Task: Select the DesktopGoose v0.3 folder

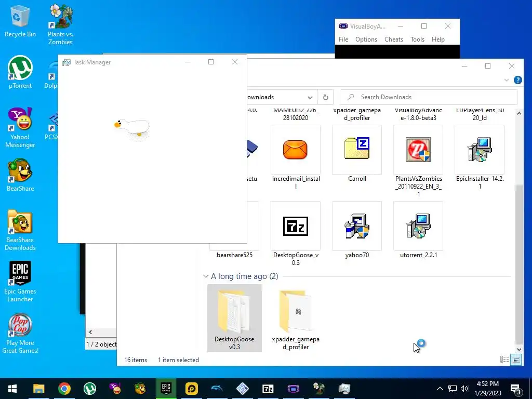Action: tap(234, 318)
